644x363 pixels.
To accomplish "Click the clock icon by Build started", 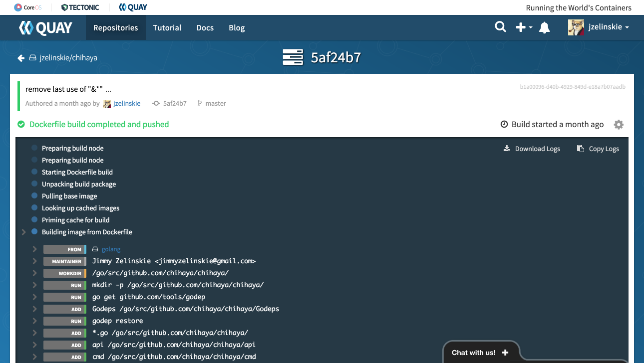I will 504,124.
